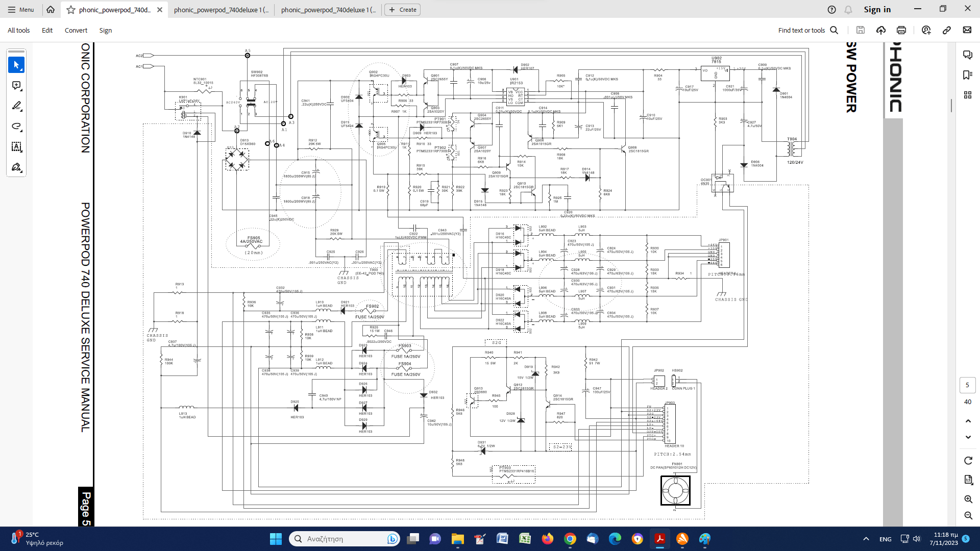Go to the Home view icon
Image resolution: width=980 pixels, height=551 pixels.
click(51, 10)
